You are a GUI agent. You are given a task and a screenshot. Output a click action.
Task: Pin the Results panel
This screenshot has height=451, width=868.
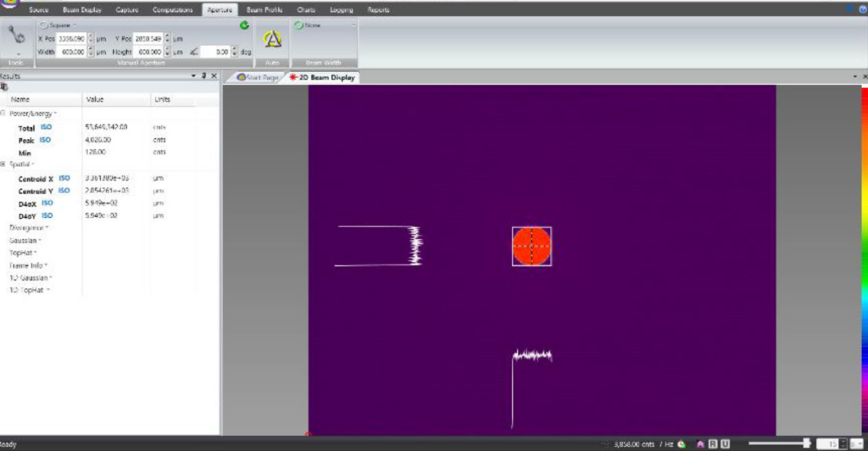tap(203, 76)
